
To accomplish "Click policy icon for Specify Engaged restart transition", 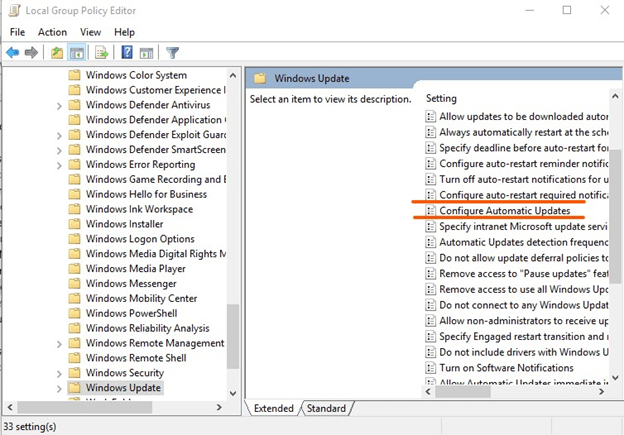I will click(x=430, y=336).
